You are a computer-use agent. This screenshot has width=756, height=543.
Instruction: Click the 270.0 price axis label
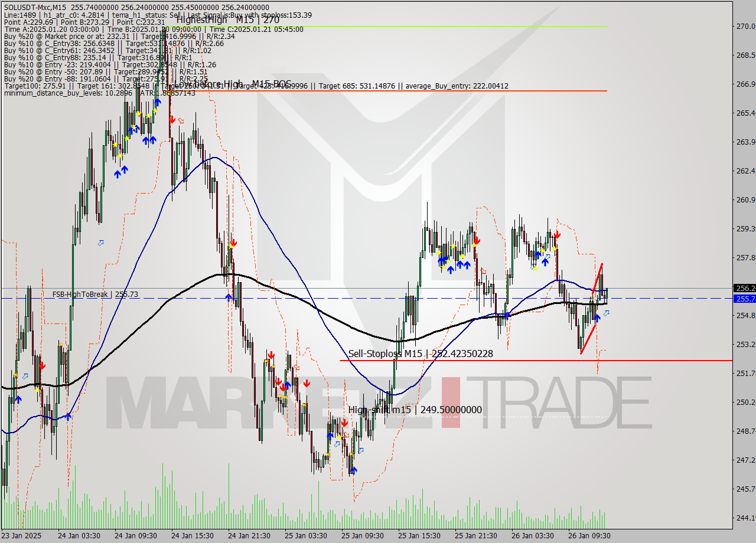tap(745, 27)
